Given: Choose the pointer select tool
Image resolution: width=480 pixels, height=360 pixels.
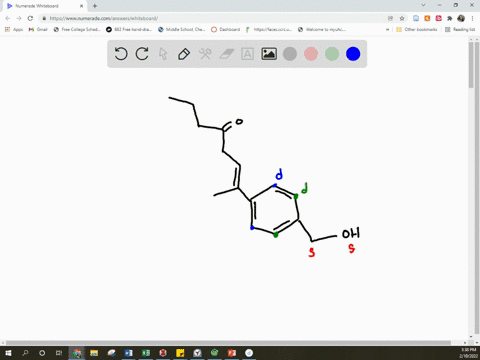Looking at the screenshot, I should [163, 54].
